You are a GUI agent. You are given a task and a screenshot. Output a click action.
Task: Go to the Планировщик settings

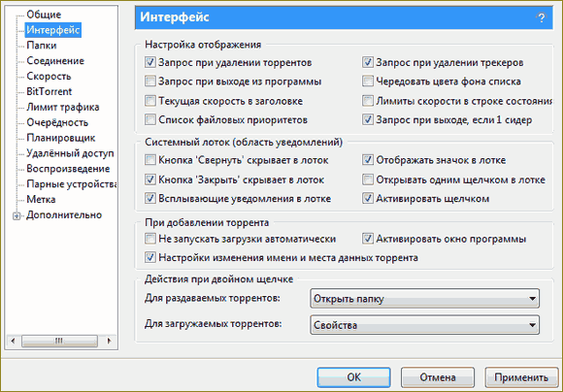click(x=61, y=138)
